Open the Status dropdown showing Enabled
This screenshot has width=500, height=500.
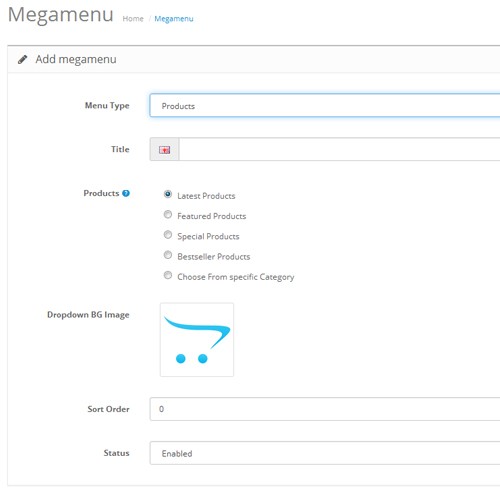325,453
